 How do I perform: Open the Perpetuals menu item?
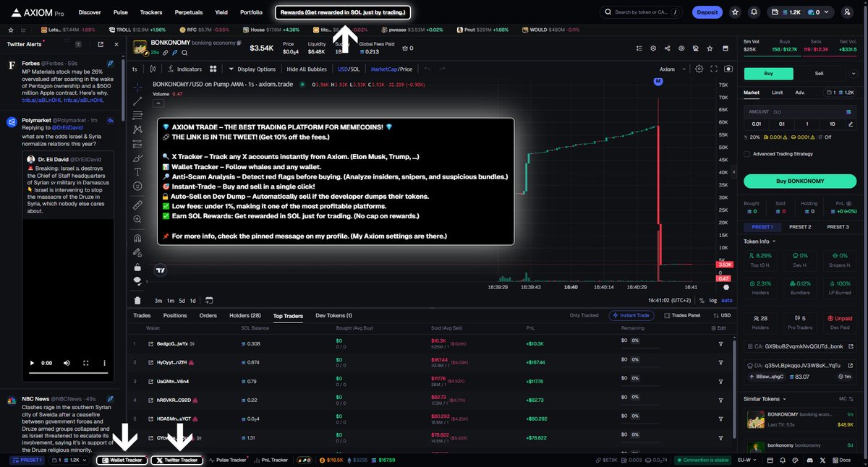coord(188,12)
